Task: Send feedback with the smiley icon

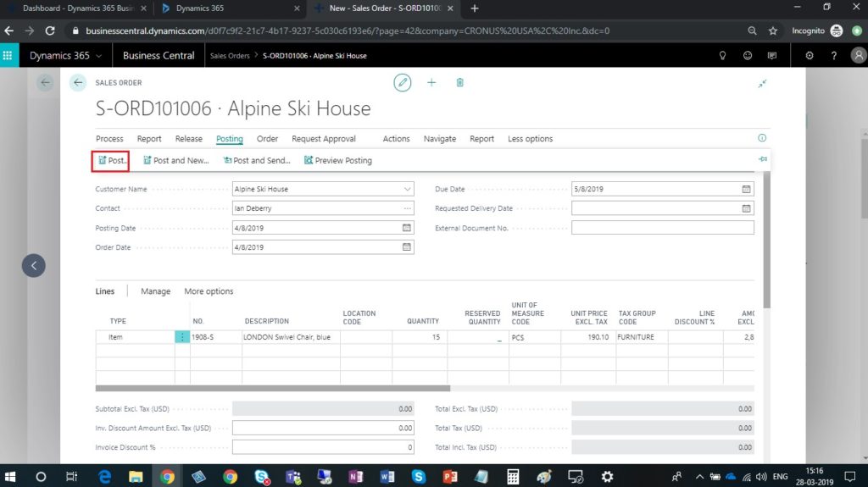Action: 748,55
